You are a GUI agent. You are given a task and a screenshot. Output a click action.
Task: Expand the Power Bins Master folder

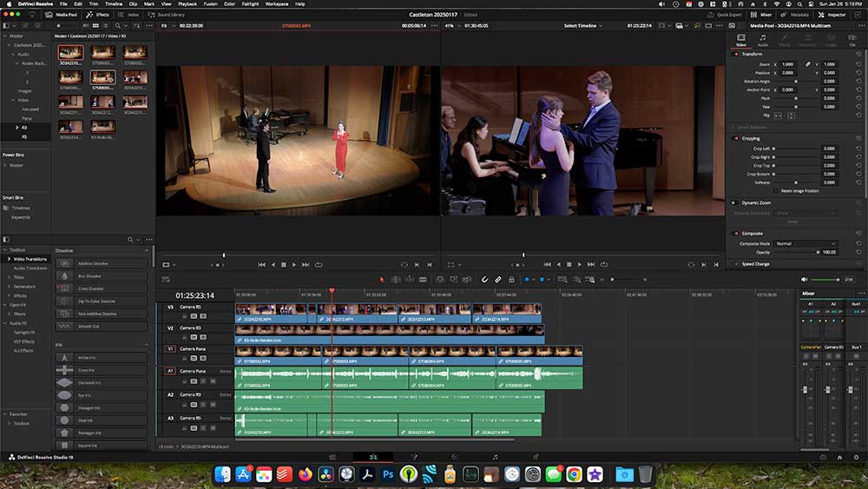5,165
